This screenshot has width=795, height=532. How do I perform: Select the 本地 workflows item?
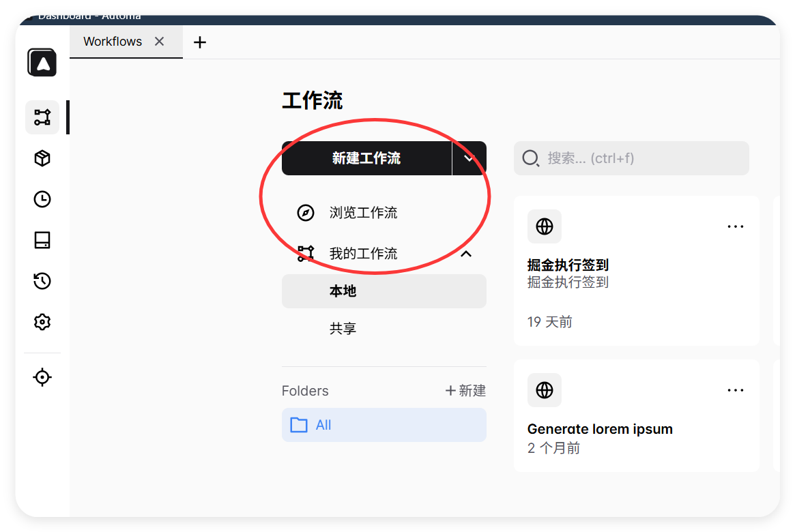pyautogui.click(x=384, y=291)
